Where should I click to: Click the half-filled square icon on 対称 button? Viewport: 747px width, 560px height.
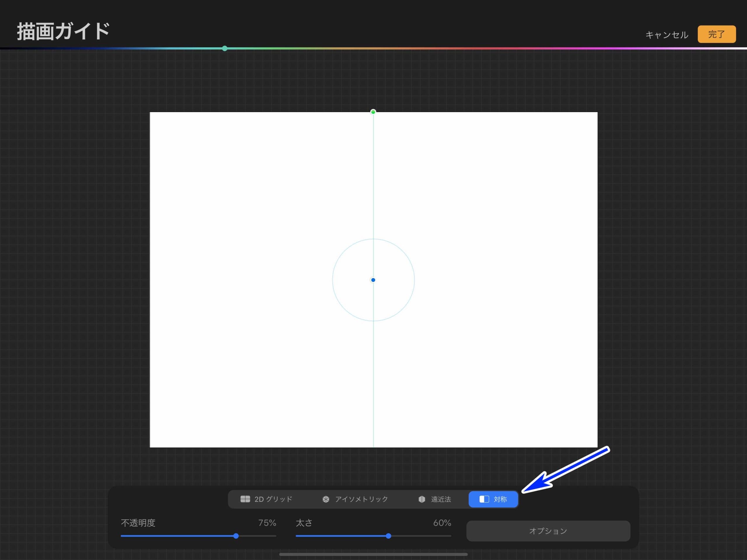click(484, 499)
